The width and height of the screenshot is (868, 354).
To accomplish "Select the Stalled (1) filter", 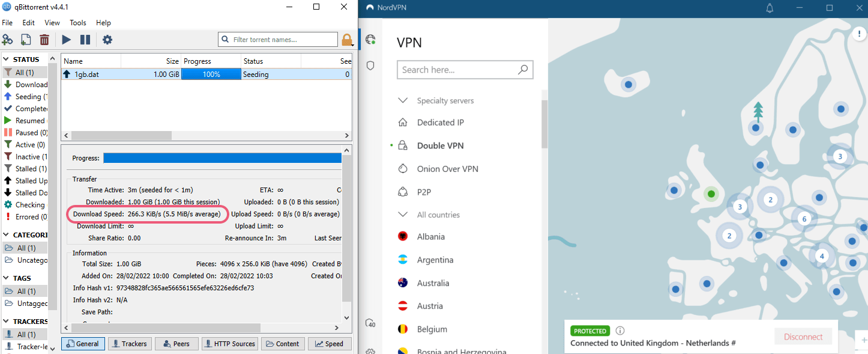I will point(25,169).
